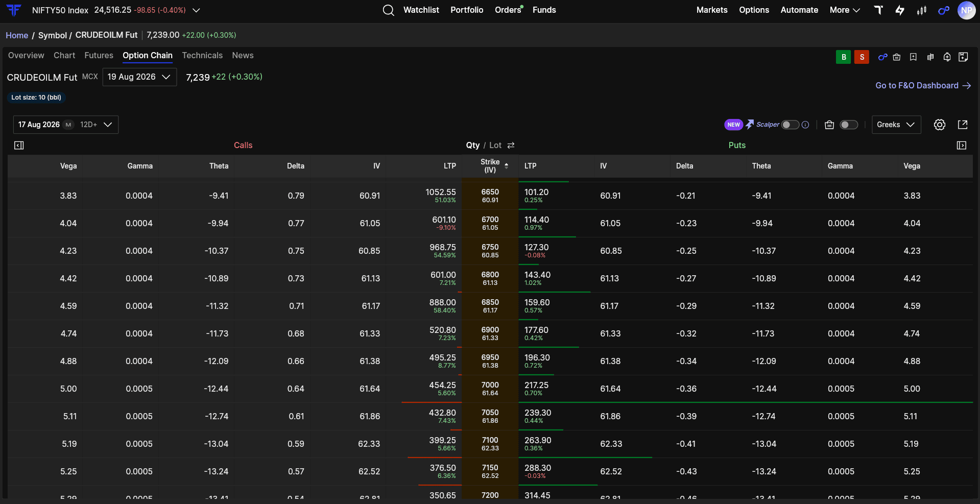The height and width of the screenshot is (504, 980).
Task: Open the T-shaped terminal icon in header
Action: coord(878,10)
